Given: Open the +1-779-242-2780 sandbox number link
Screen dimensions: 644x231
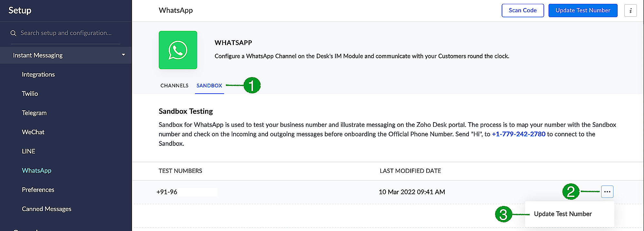Looking at the screenshot, I should (x=518, y=134).
